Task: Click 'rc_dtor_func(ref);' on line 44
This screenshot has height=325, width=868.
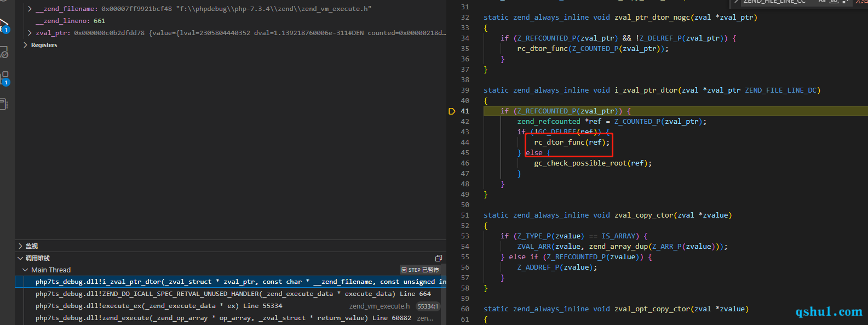Action: click(x=572, y=142)
